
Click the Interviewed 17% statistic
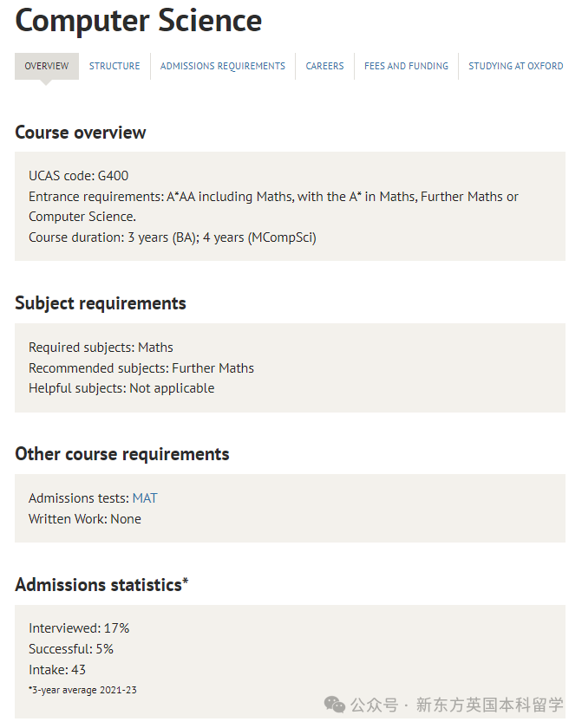coord(79,628)
